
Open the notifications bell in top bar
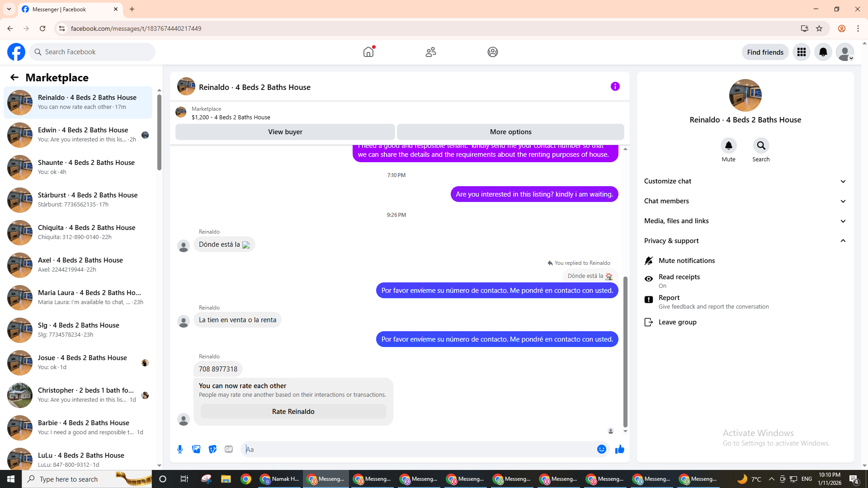pyautogui.click(x=823, y=52)
